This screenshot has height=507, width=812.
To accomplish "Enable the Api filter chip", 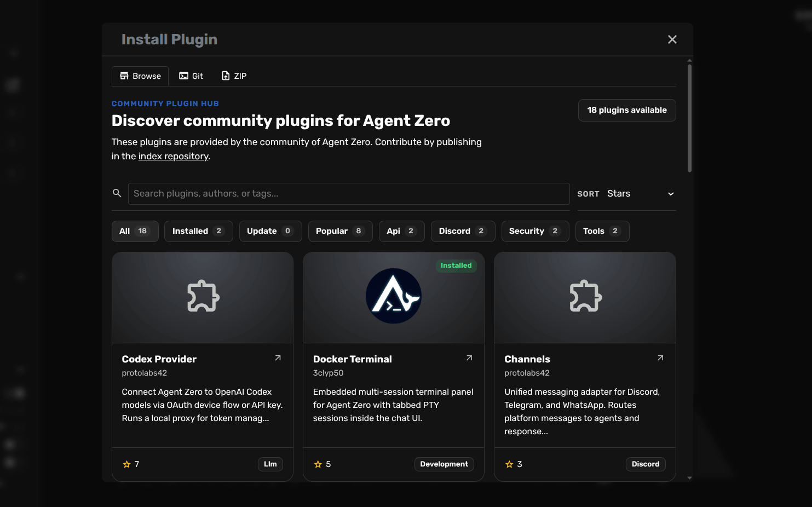I will 401,231.
